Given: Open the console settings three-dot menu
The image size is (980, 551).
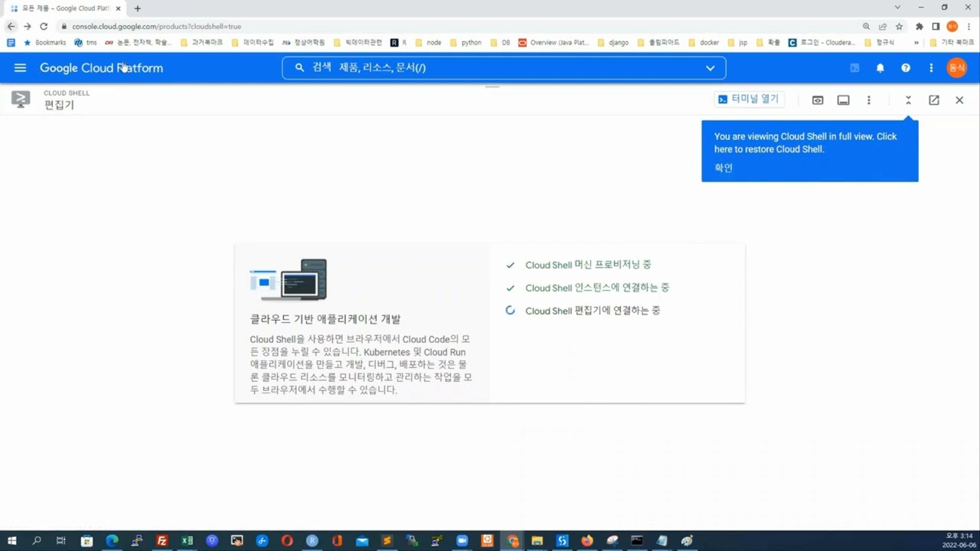Looking at the screenshot, I should pyautogui.click(x=931, y=68).
